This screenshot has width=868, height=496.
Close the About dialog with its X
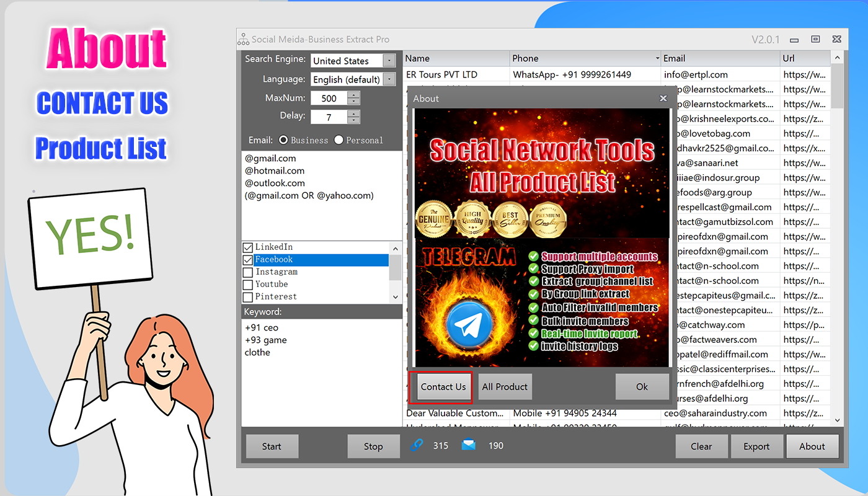[x=663, y=98]
